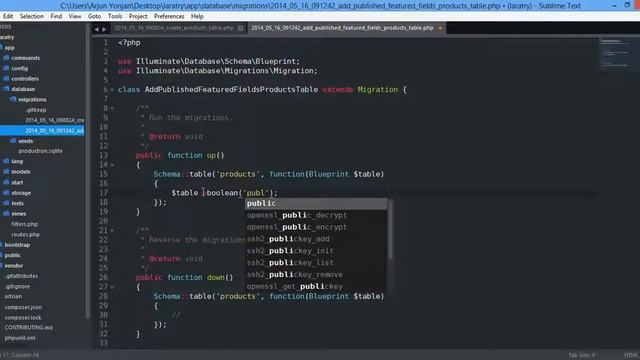Fold the up() function body at line 14
640x360 pixels.
coord(112,165)
